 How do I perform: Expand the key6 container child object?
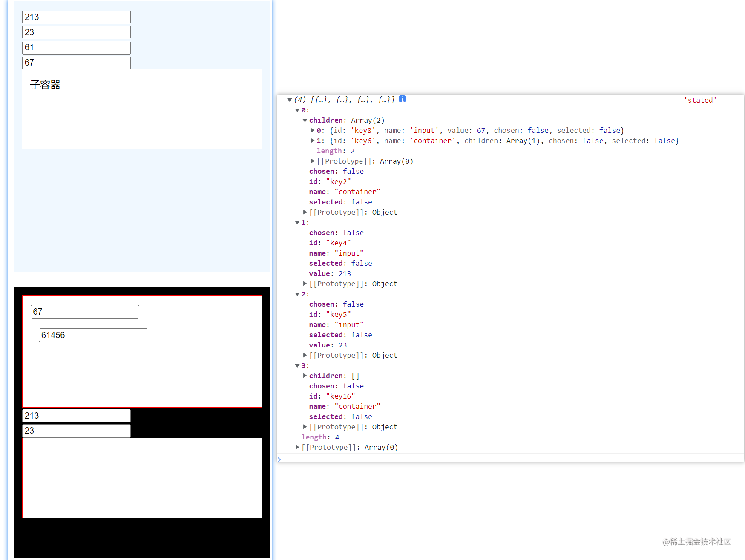point(313,141)
